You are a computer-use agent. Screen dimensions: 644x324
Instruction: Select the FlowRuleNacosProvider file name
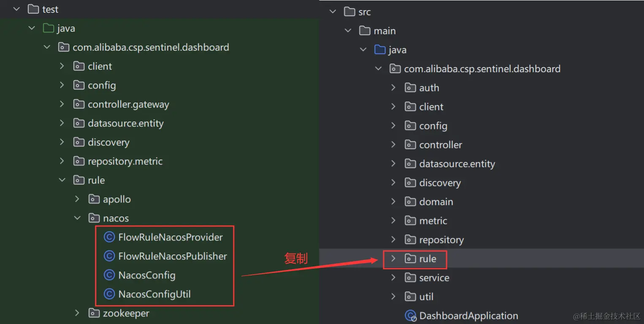click(170, 237)
